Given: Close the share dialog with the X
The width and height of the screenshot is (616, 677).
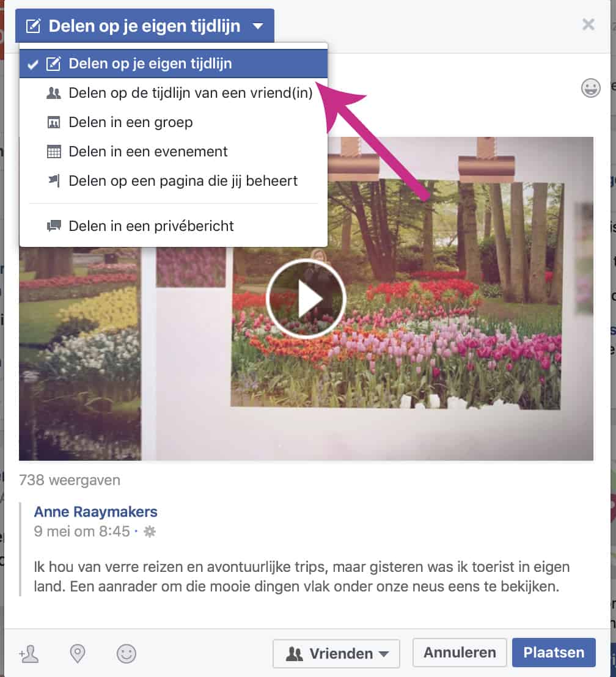Looking at the screenshot, I should [x=588, y=24].
